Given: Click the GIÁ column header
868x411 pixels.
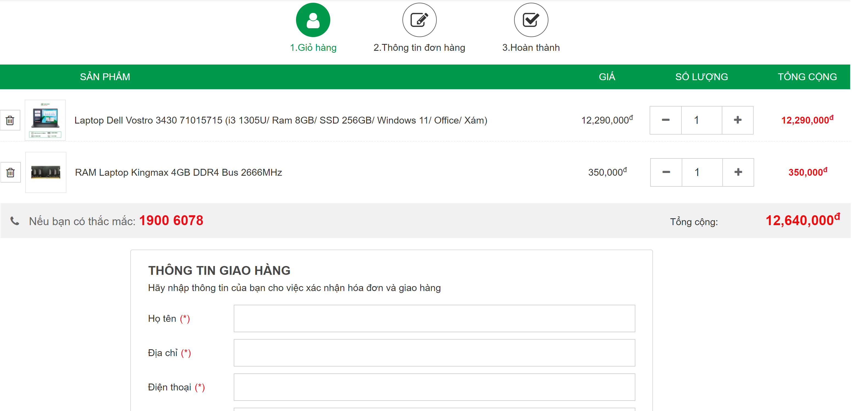Looking at the screenshot, I should tap(607, 77).
